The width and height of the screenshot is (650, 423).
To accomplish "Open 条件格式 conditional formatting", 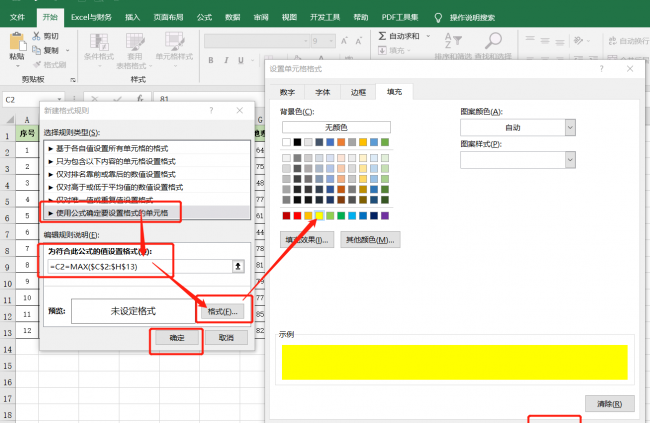I will [99, 51].
